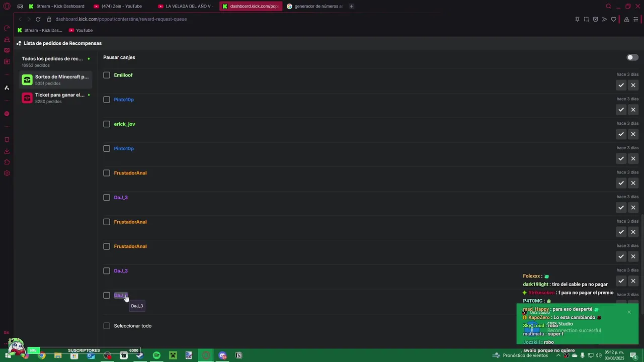Reject erick_jov's request with the X

633,134
